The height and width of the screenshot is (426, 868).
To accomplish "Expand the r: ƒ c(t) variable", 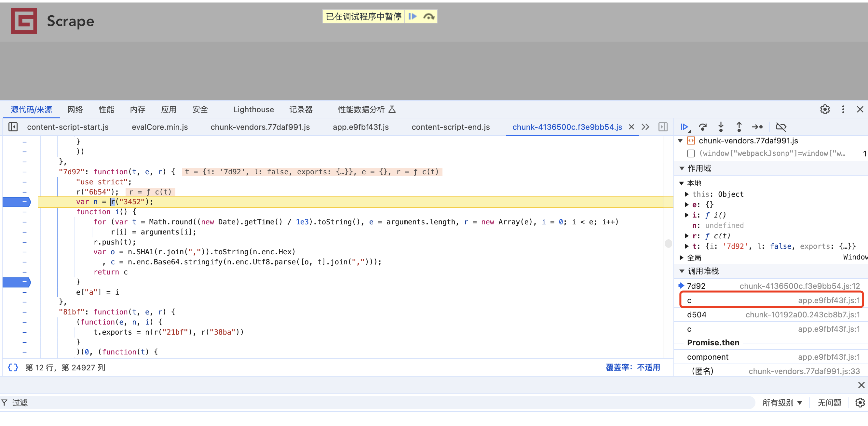I will point(687,236).
